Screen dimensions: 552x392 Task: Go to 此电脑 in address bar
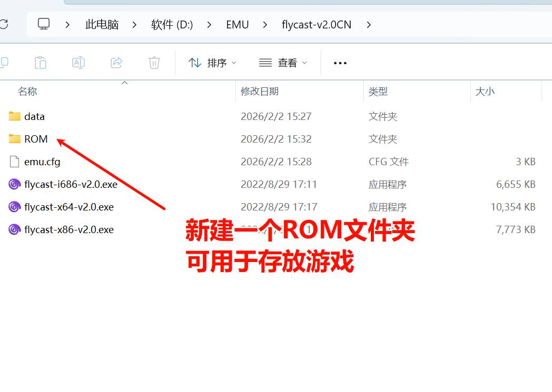[102, 25]
